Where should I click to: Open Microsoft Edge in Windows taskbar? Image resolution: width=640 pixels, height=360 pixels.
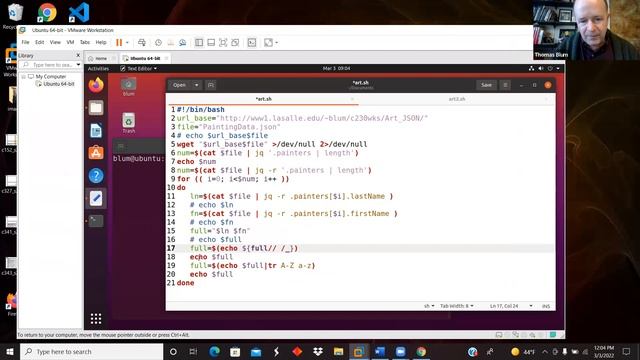tap(215, 351)
